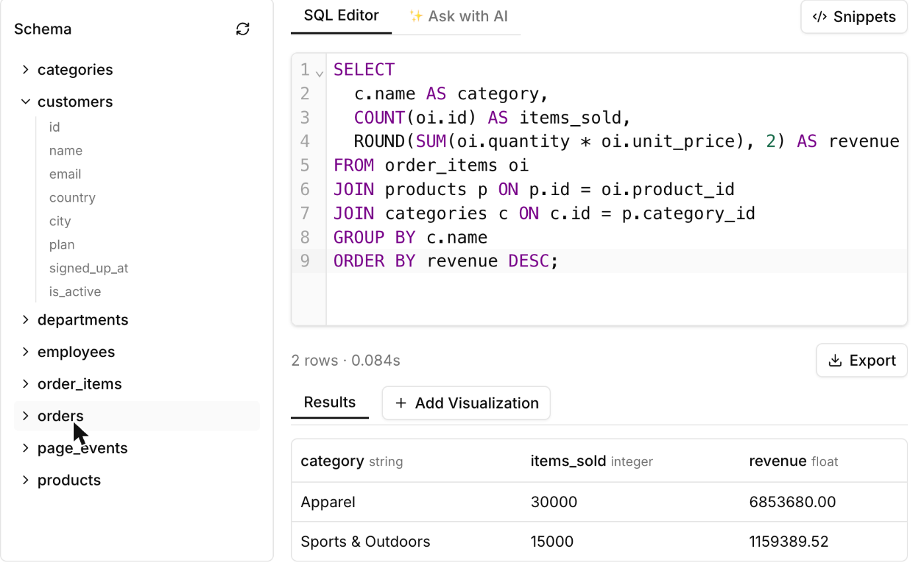
Task: Click the JOIN products p code line
Action: pos(534,189)
